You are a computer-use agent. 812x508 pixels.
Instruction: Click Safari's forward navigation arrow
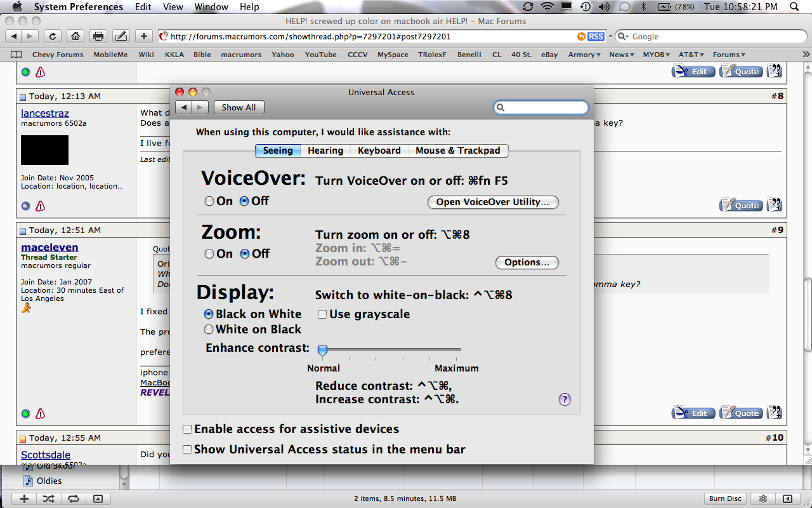30,36
